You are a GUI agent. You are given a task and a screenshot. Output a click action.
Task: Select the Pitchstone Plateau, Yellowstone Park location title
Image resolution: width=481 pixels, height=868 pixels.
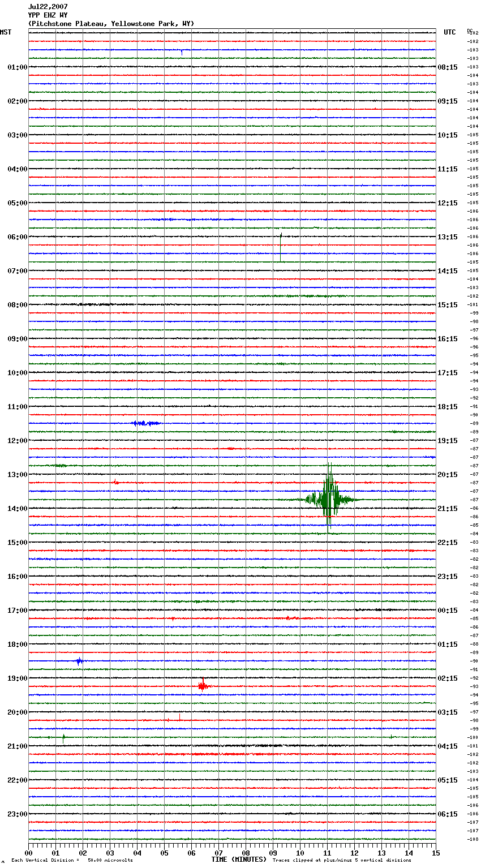click(x=111, y=24)
